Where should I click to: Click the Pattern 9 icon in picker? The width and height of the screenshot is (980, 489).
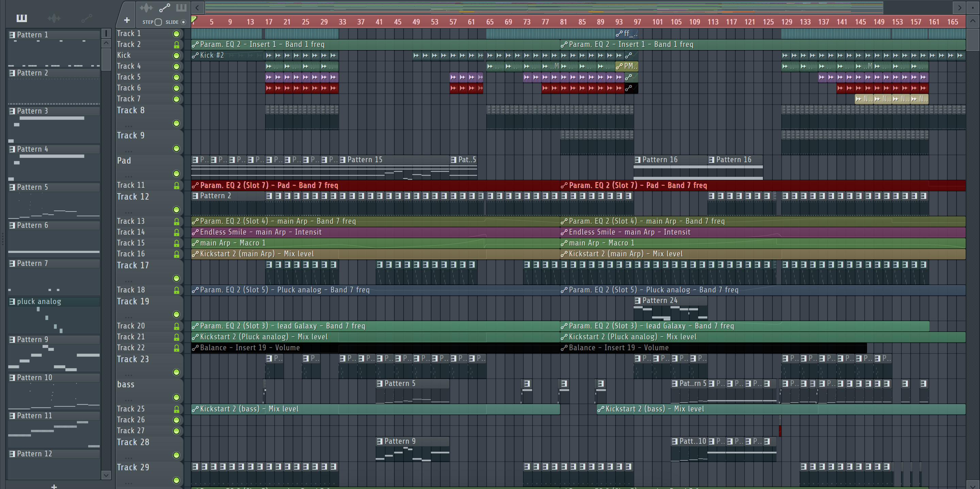(12, 340)
